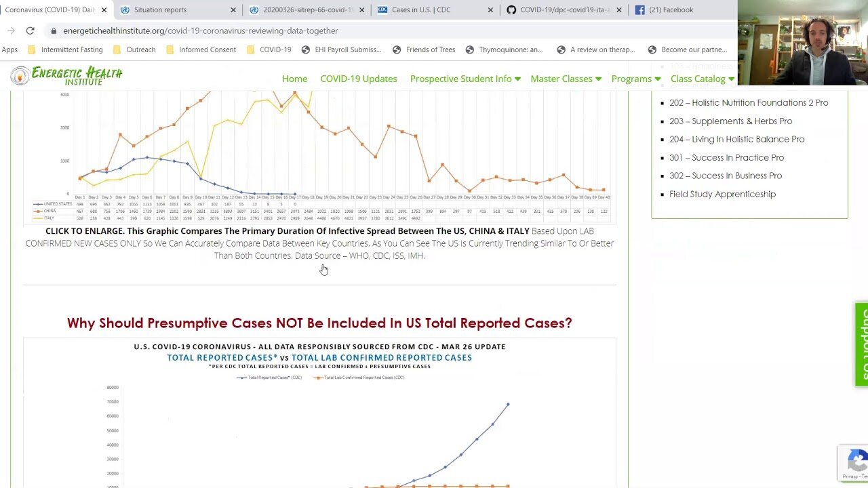868x488 pixels.
Task: Open the Become our partne... bookmark
Action: [x=688, y=49]
